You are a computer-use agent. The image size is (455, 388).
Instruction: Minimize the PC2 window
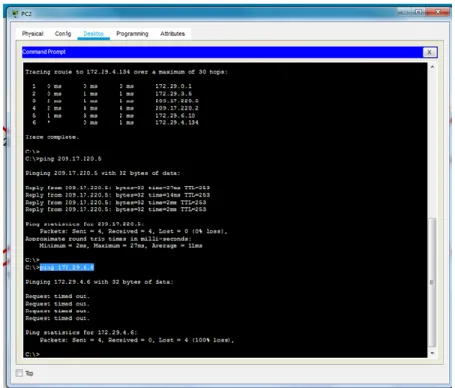pos(404,12)
